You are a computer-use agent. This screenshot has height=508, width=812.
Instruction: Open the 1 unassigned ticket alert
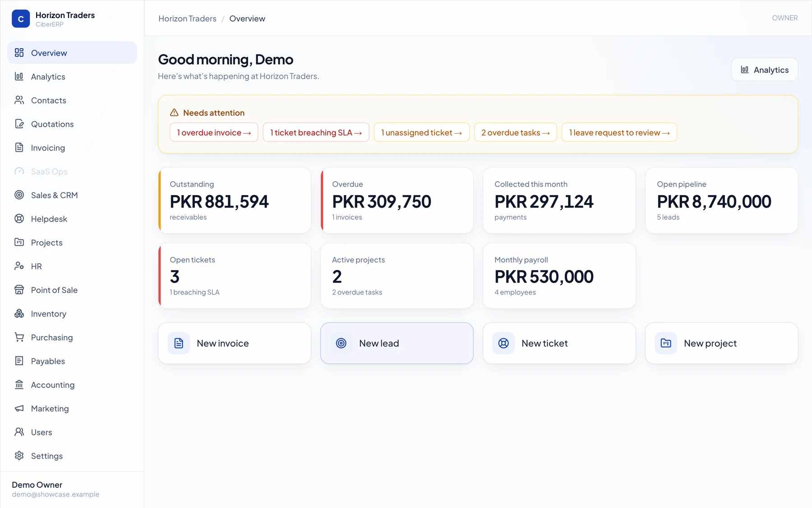421,132
